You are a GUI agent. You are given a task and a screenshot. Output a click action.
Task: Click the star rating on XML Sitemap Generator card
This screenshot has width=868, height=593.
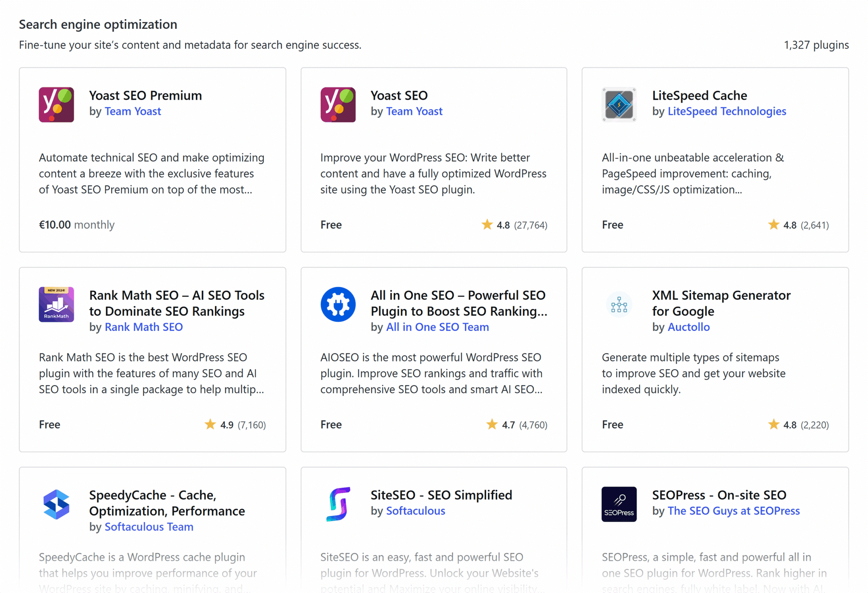[798, 425]
